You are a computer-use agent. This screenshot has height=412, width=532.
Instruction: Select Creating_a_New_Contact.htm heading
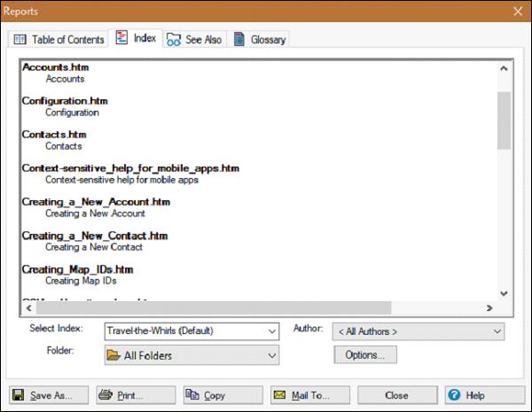click(95, 236)
